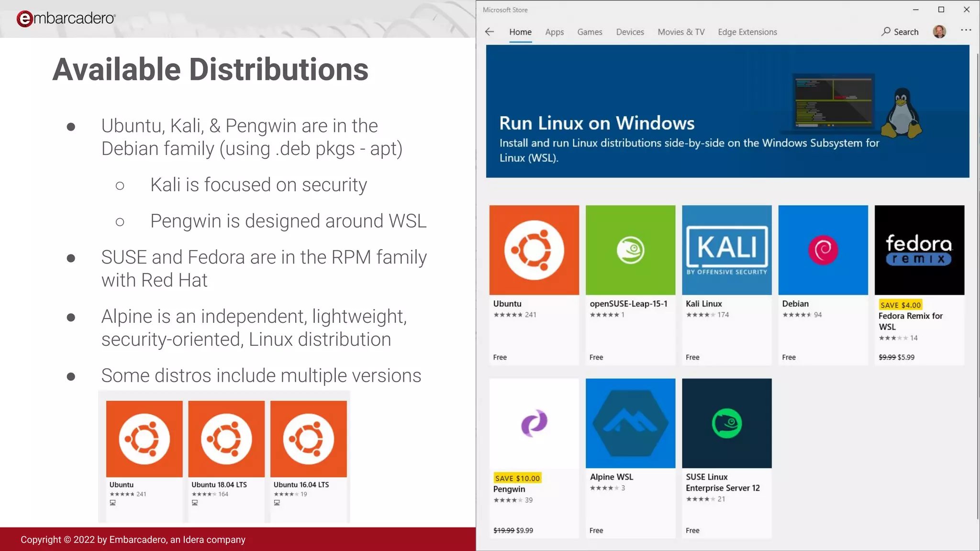Open the Edge Extensions tab
This screenshot has height=551, width=980.
tap(747, 32)
